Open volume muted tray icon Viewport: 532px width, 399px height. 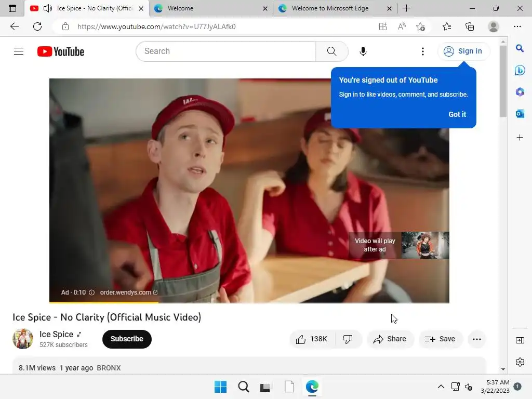(469, 387)
